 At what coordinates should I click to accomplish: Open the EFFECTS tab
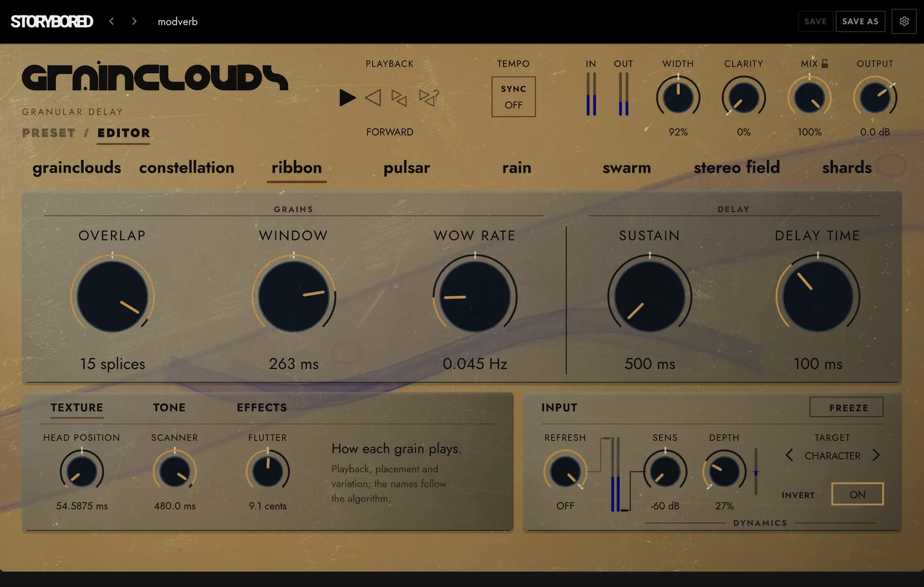262,407
